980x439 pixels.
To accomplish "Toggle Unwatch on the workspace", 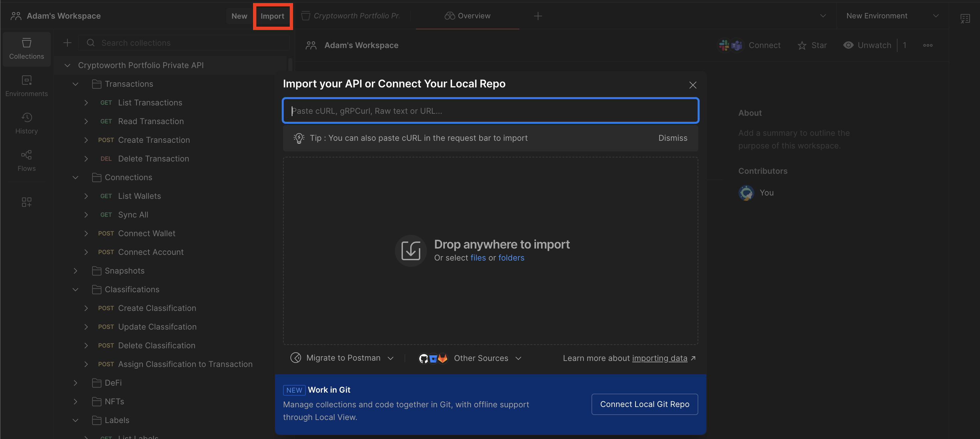I will click(x=868, y=45).
